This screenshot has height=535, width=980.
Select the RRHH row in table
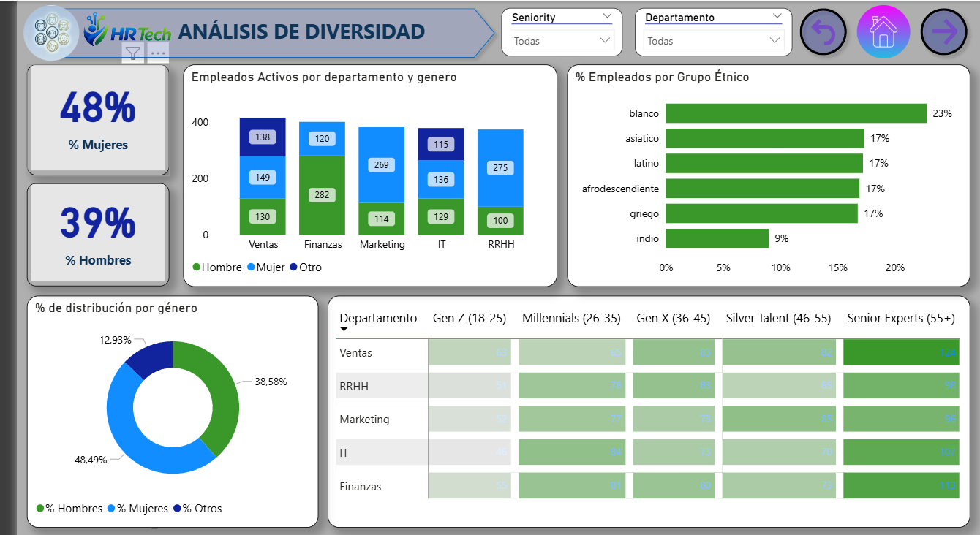(648, 386)
